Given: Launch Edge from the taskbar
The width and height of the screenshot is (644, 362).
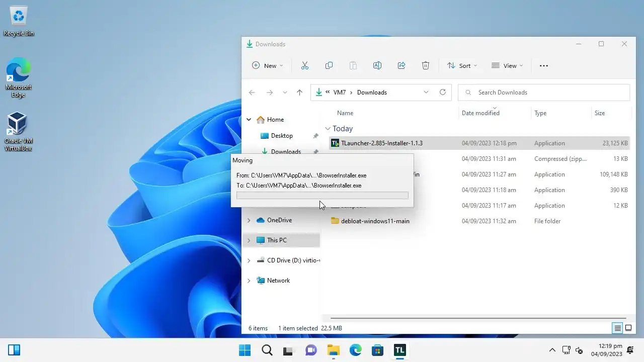Looking at the screenshot, I should (x=355, y=350).
